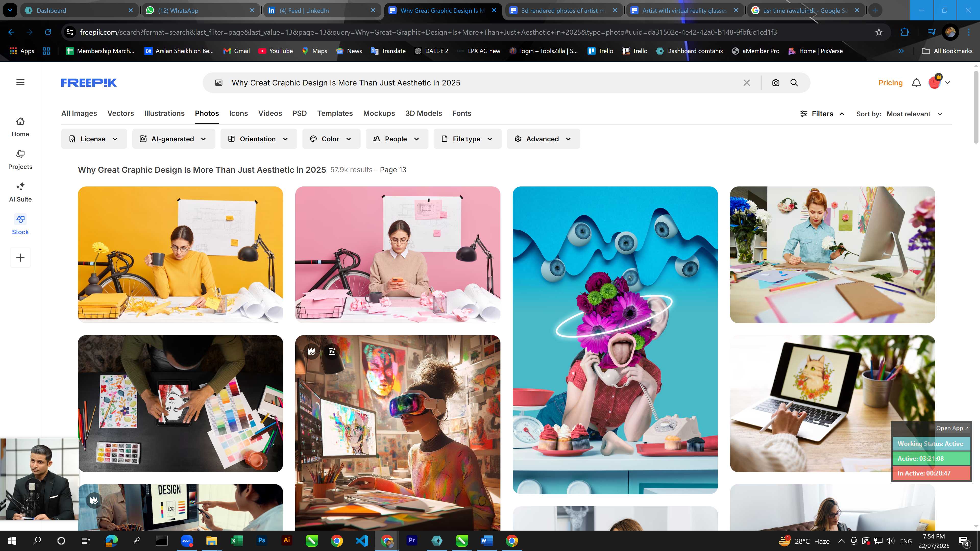Open the notifications bell

(x=916, y=82)
